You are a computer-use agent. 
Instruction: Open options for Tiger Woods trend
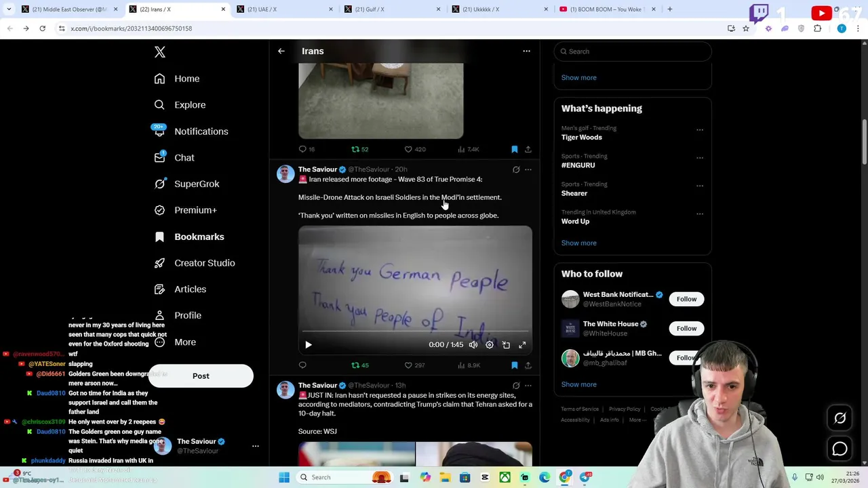pos(699,130)
